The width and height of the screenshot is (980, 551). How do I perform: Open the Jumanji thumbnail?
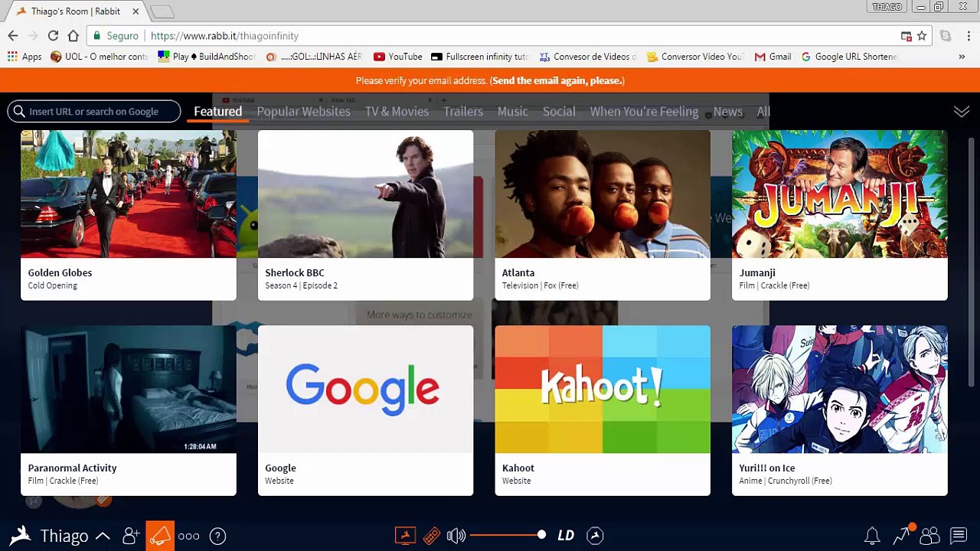point(840,194)
